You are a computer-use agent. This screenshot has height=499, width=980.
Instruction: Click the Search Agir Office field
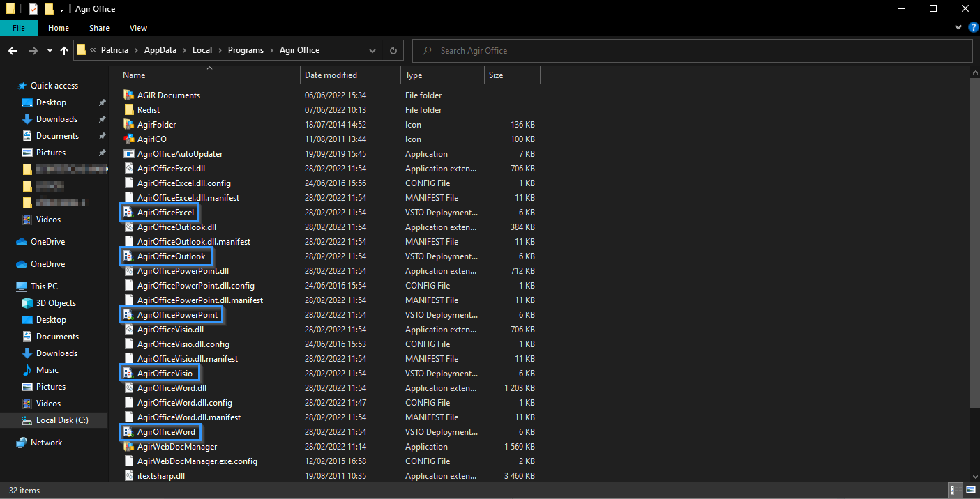(x=693, y=51)
